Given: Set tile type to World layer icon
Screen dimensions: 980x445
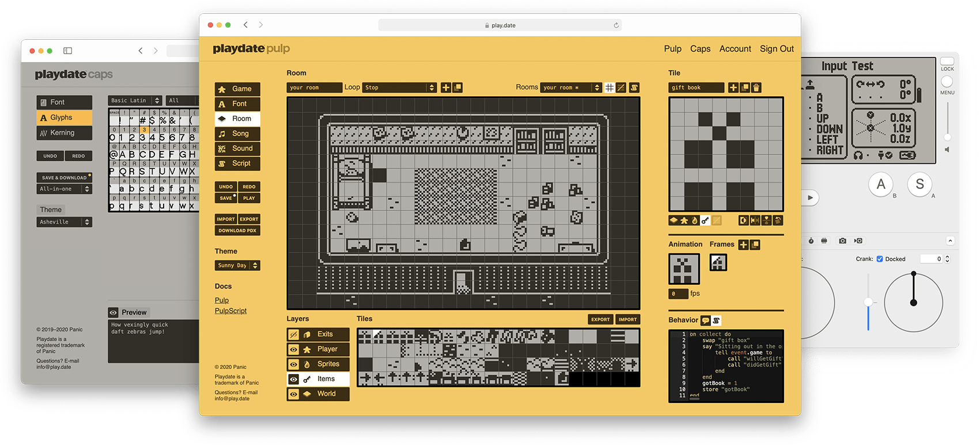Looking at the screenshot, I should click(673, 220).
